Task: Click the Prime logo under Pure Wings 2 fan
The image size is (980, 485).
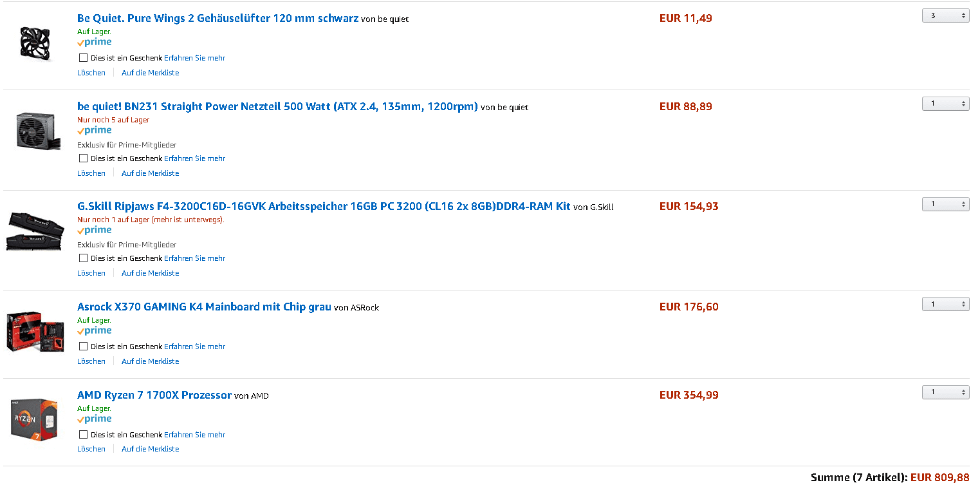Action: point(95,43)
